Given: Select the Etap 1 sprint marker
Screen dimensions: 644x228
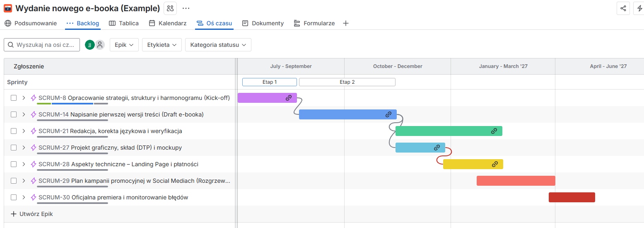Looking at the screenshot, I should (x=270, y=82).
